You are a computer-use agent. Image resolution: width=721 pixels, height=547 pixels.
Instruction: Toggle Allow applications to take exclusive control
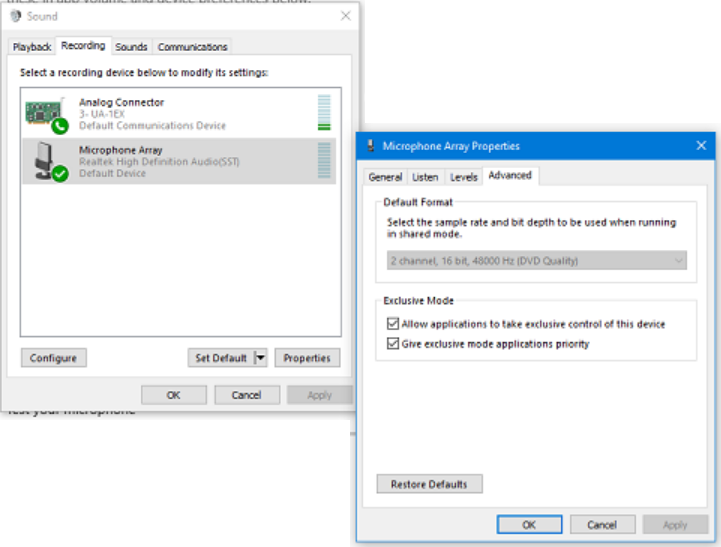click(x=392, y=324)
